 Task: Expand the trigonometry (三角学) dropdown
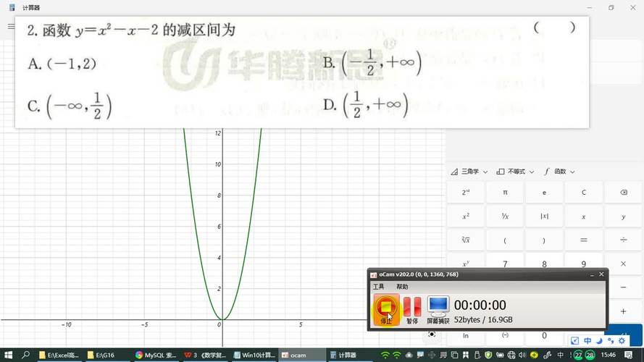(469, 172)
